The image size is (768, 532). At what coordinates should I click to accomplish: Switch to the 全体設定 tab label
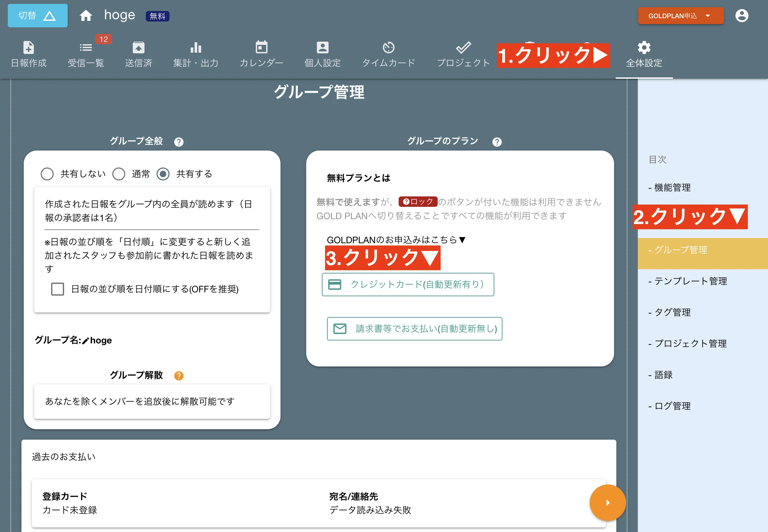tap(644, 63)
